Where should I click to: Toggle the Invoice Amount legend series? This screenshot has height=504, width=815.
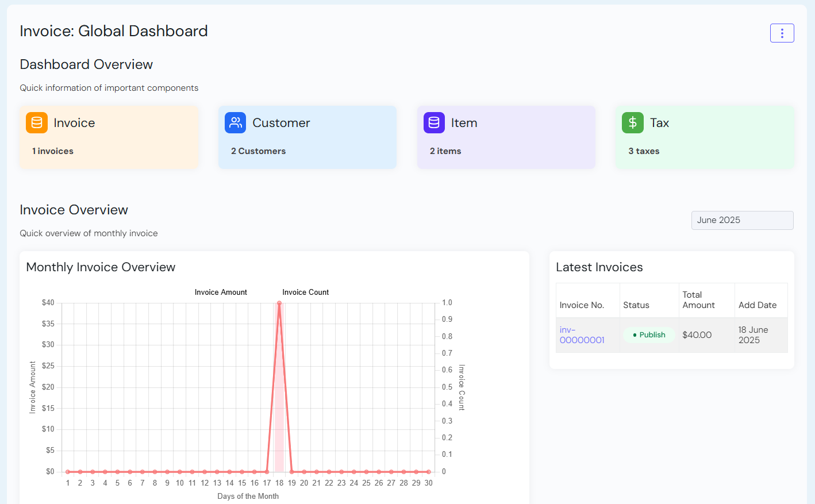221,293
